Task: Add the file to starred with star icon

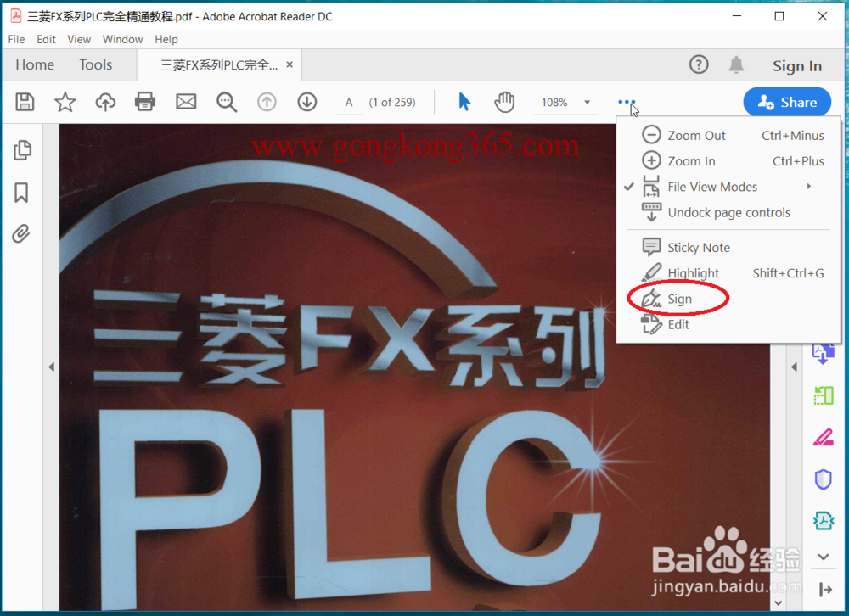Action: [65, 102]
